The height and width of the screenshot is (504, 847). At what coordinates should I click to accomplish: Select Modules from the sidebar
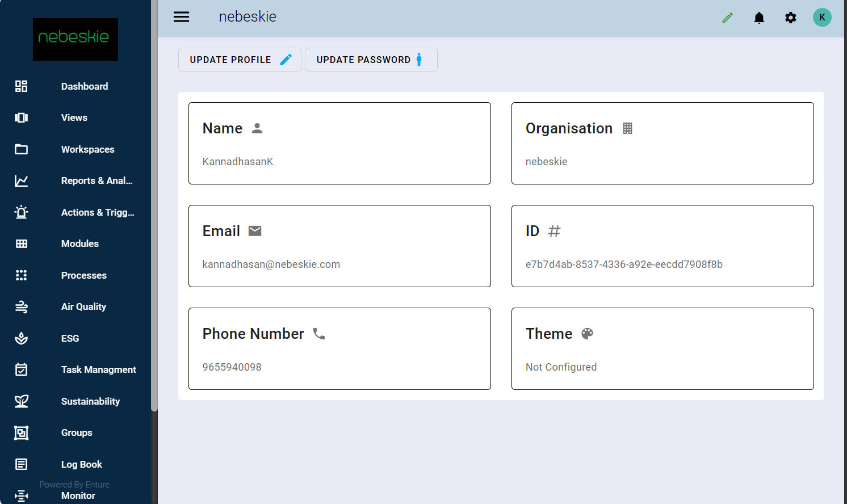point(80,243)
